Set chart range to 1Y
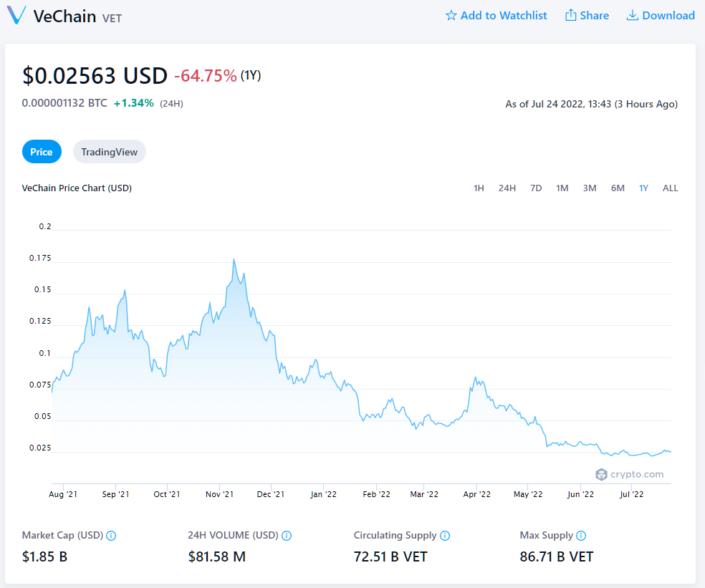Image resolution: width=705 pixels, height=588 pixels. click(643, 188)
